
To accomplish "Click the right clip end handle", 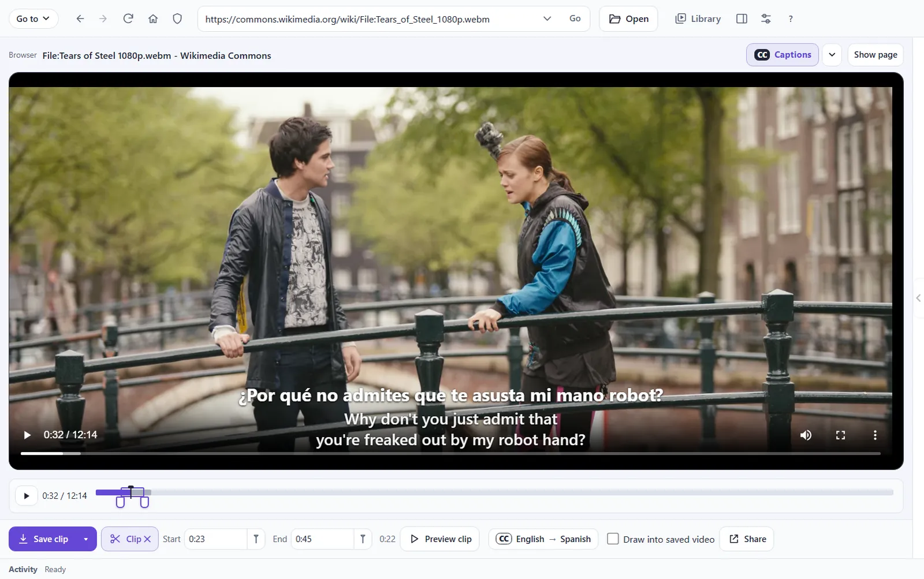I will (x=144, y=502).
